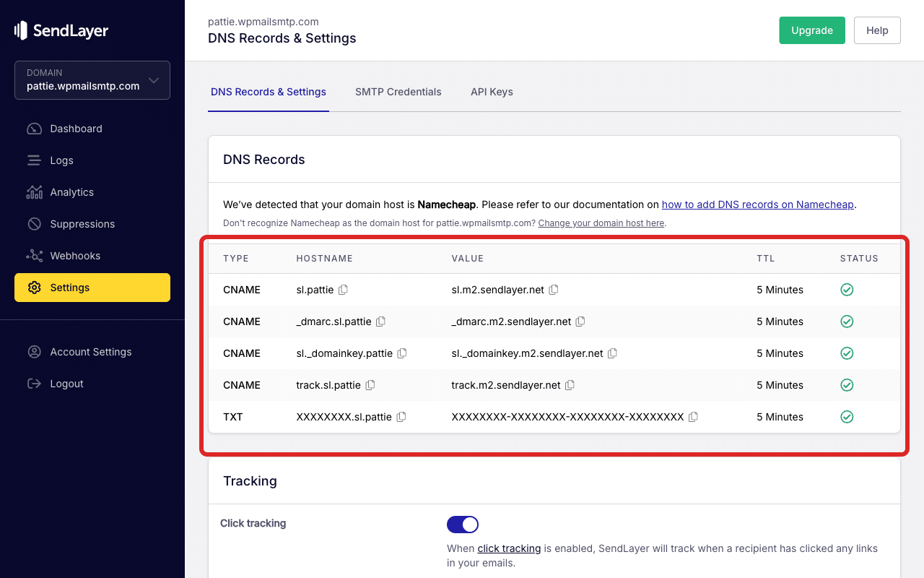Click the Logs lines icon
This screenshot has width=924, height=578.
click(x=34, y=160)
